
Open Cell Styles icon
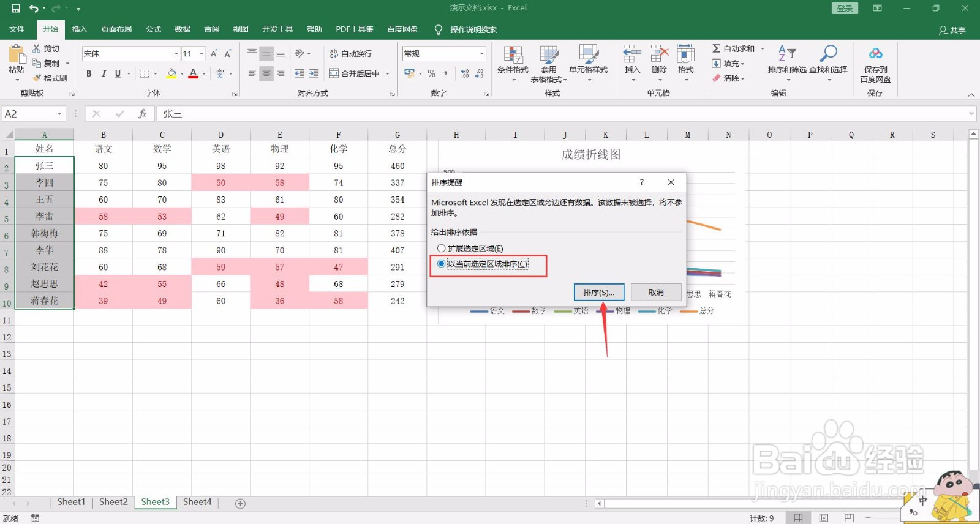[589, 54]
